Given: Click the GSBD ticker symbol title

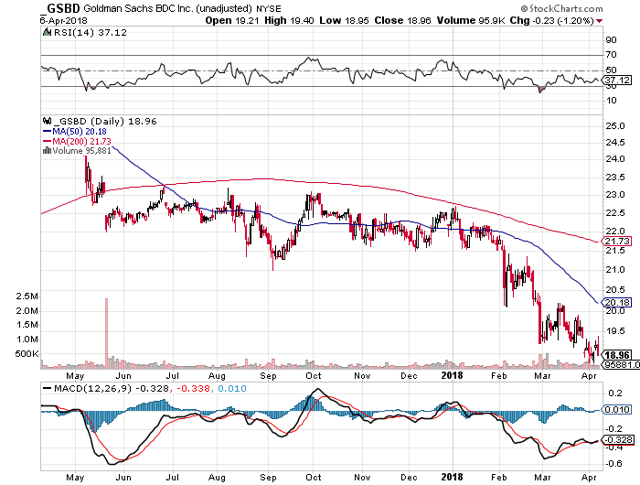Looking at the screenshot, I should coord(61,8).
